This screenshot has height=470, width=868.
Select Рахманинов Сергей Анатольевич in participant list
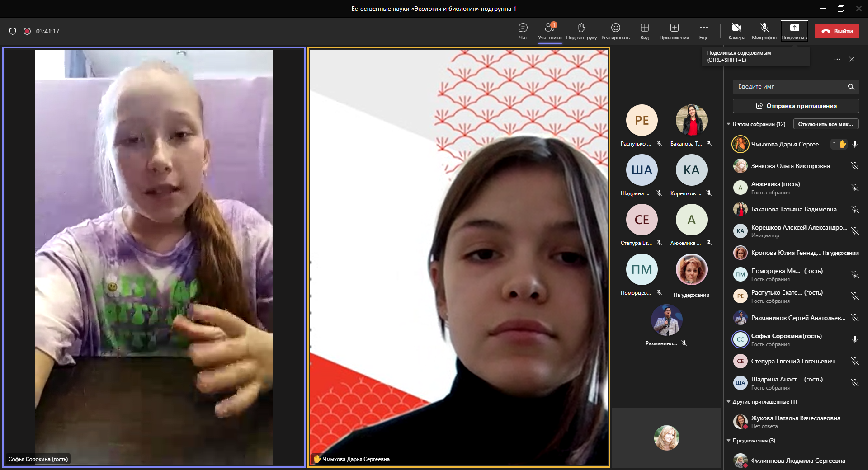(x=798, y=318)
